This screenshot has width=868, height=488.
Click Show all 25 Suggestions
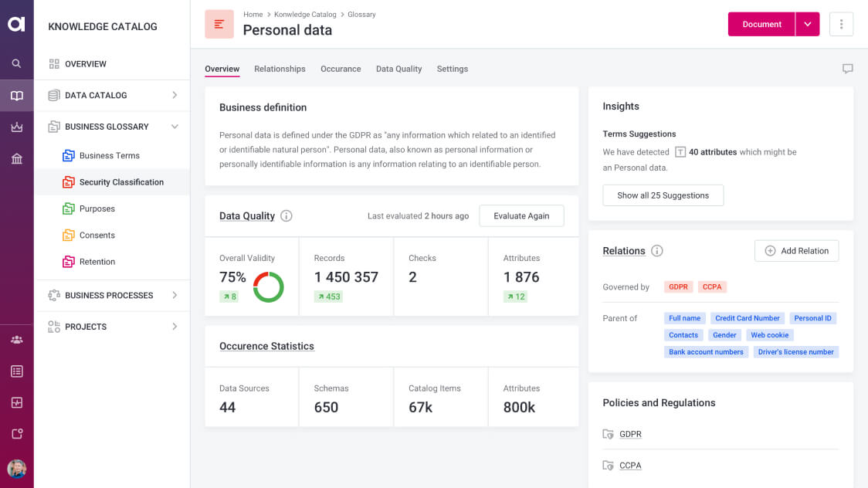[x=663, y=195]
